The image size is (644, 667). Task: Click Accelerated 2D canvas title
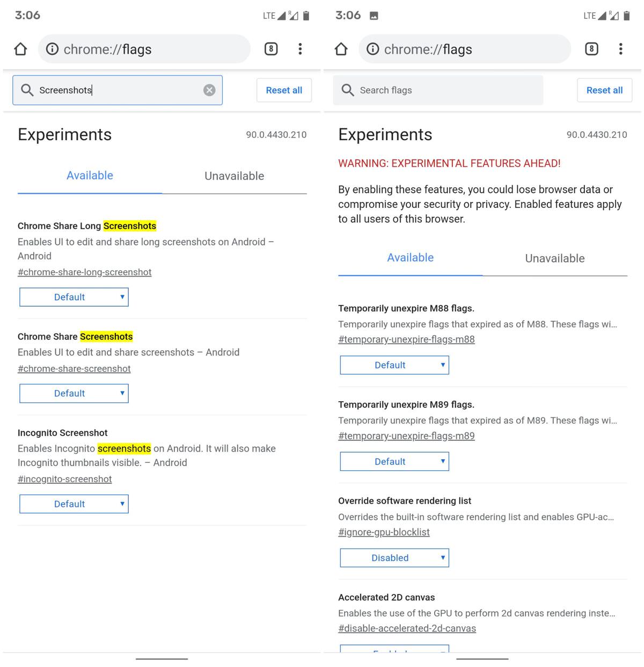[x=386, y=597]
